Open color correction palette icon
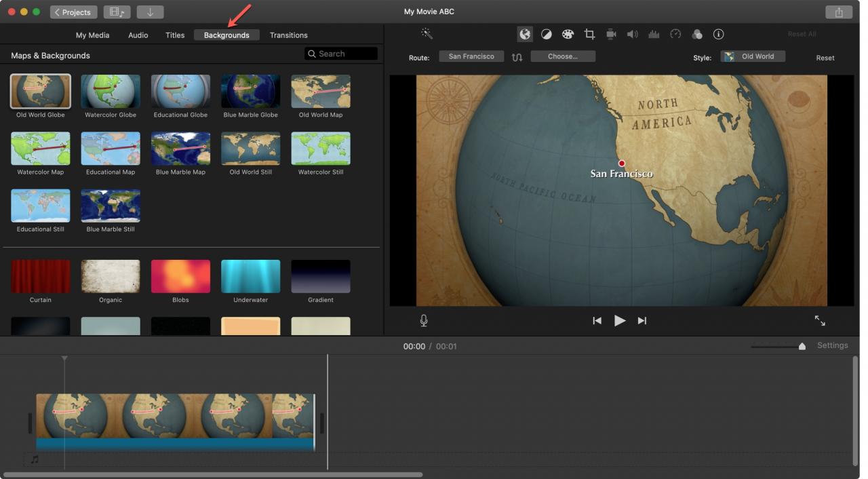This screenshot has width=868, height=479. click(x=568, y=34)
